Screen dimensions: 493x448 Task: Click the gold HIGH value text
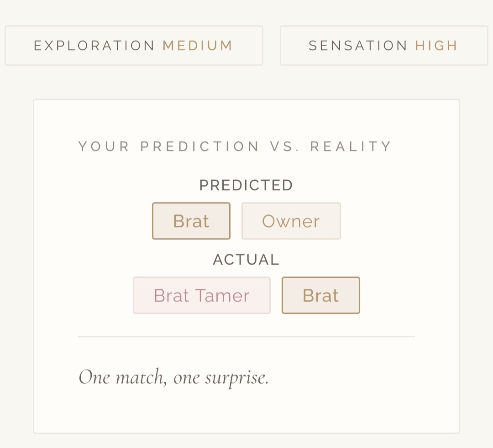tap(436, 46)
